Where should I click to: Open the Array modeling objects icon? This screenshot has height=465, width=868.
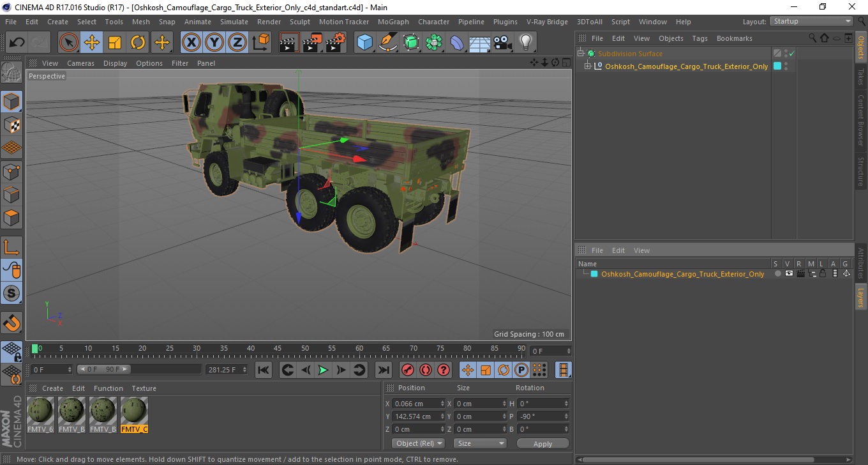click(x=434, y=43)
